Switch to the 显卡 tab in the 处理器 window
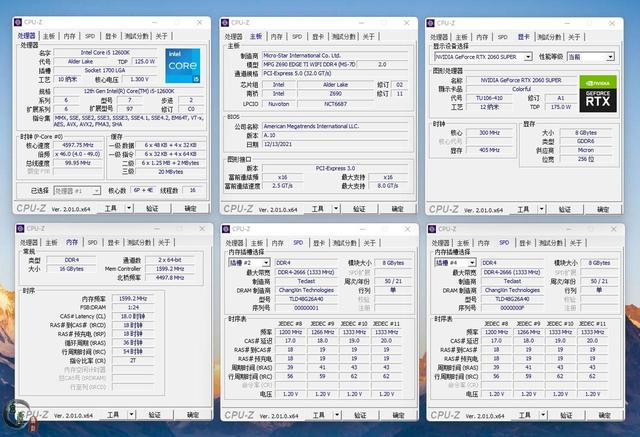 point(111,36)
